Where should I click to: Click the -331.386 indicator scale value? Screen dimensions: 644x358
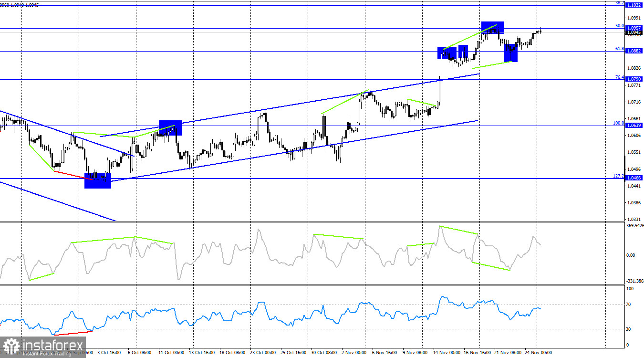[x=634, y=282]
